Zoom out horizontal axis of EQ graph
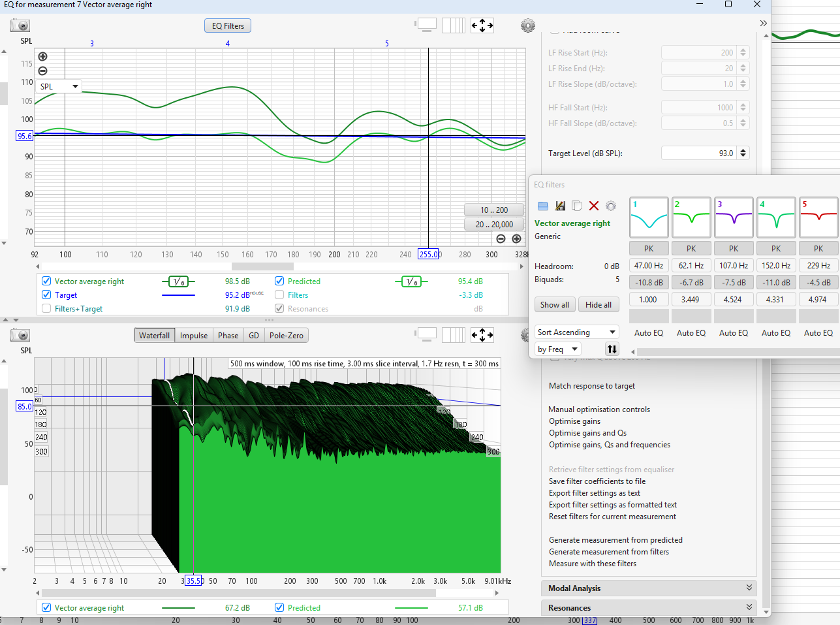The width and height of the screenshot is (840, 625). 501,239
